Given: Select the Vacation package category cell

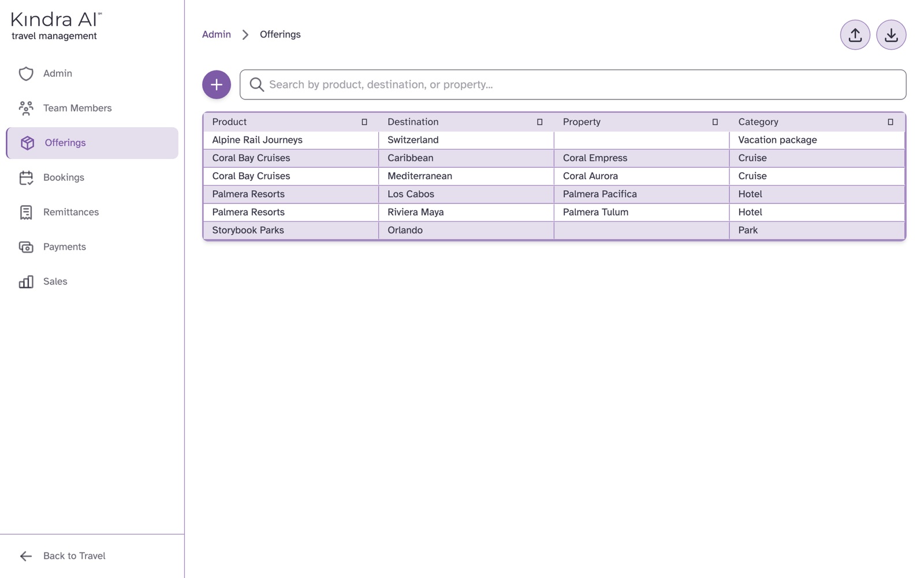Looking at the screenshot, I should tap(817, 140).
